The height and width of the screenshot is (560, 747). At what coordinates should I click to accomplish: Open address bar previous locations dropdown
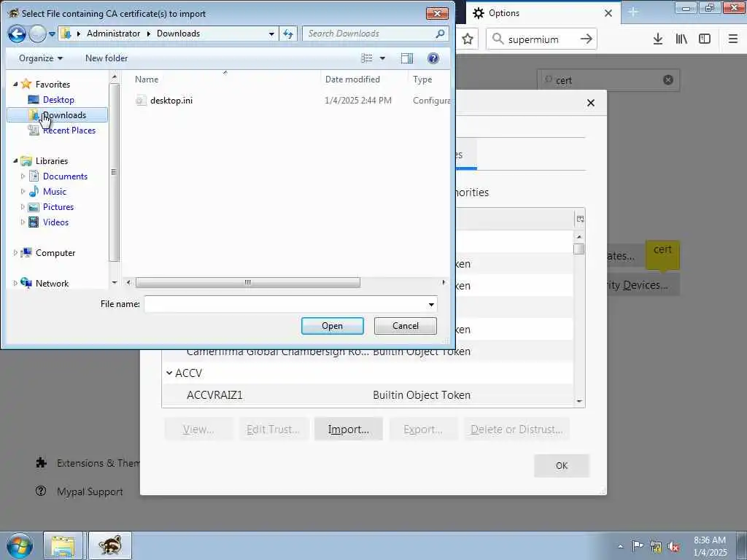tap(271, 34)
